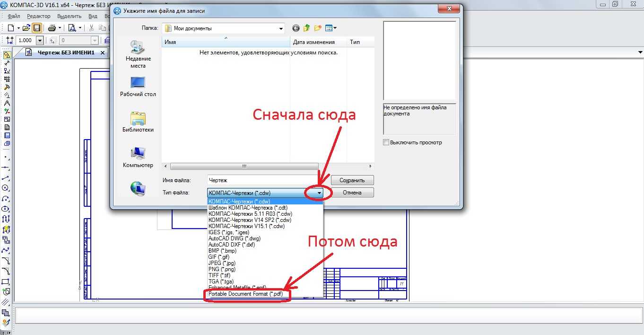
Task: Sort by the Имя column header
Action: 226,42
